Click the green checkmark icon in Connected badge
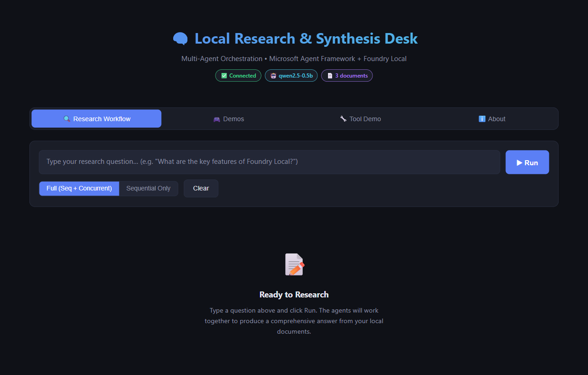Viewport: 588px width, 375px height. coord(224,76)
